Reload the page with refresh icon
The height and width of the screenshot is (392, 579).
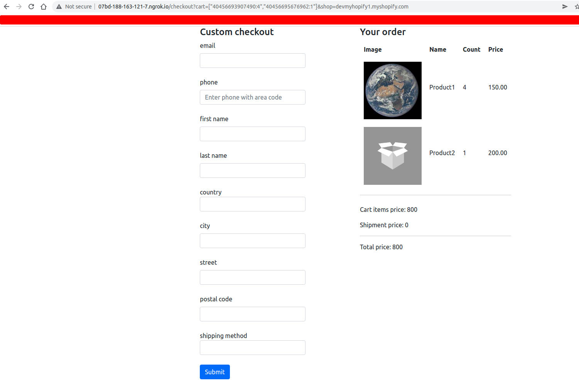(31, 7)
